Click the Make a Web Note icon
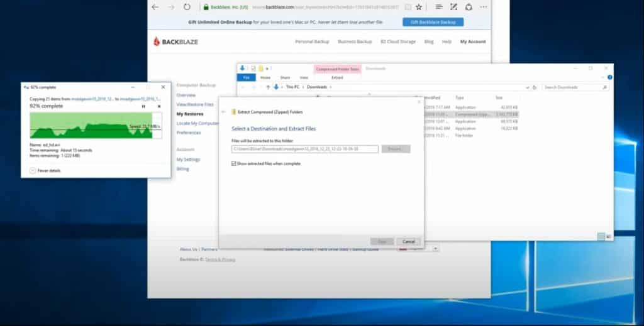The image size is (644, 326). click(x=453, y=7)
